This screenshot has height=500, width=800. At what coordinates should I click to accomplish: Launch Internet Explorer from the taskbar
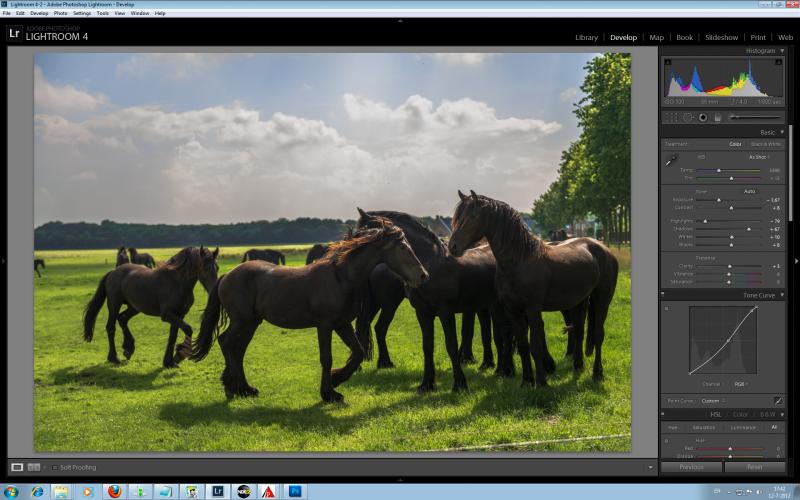(x=37, y=492)
